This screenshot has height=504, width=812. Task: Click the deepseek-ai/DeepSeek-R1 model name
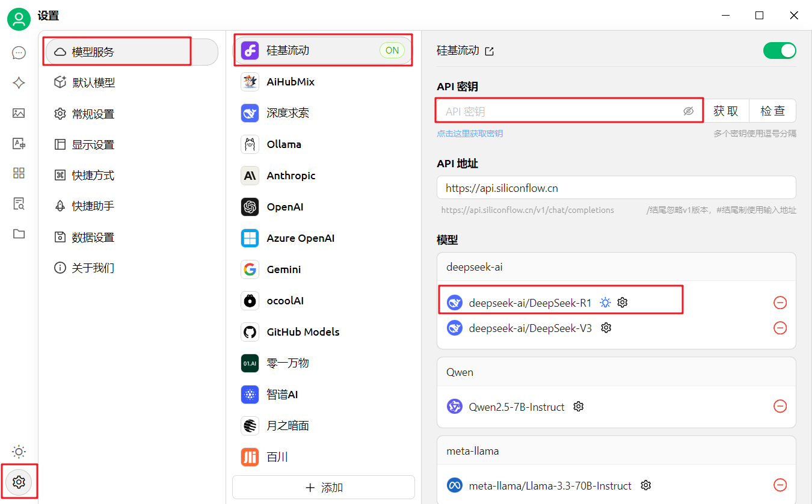coord(530,303)
